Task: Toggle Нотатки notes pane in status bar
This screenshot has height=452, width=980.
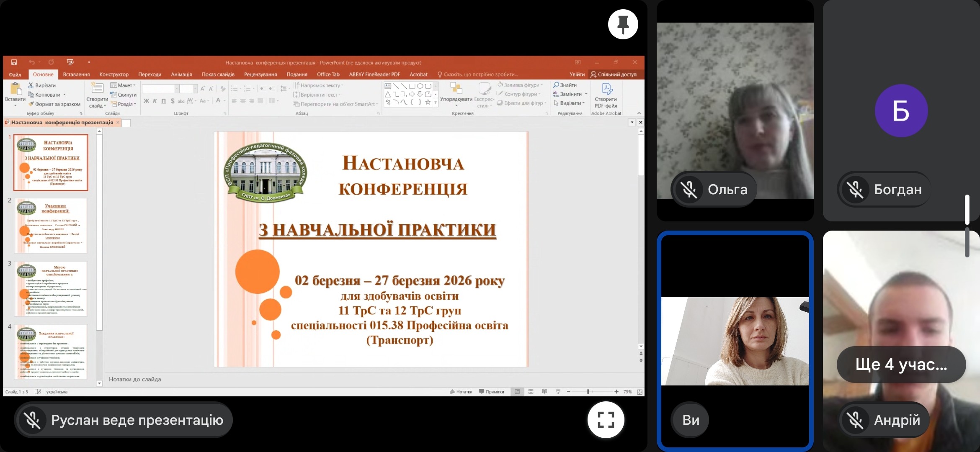Action: pos(461,392)
